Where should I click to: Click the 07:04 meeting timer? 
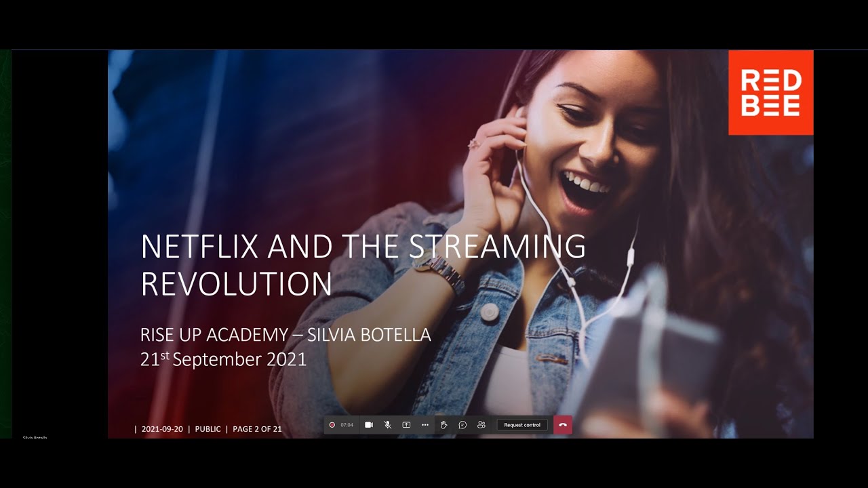point(347,425)
